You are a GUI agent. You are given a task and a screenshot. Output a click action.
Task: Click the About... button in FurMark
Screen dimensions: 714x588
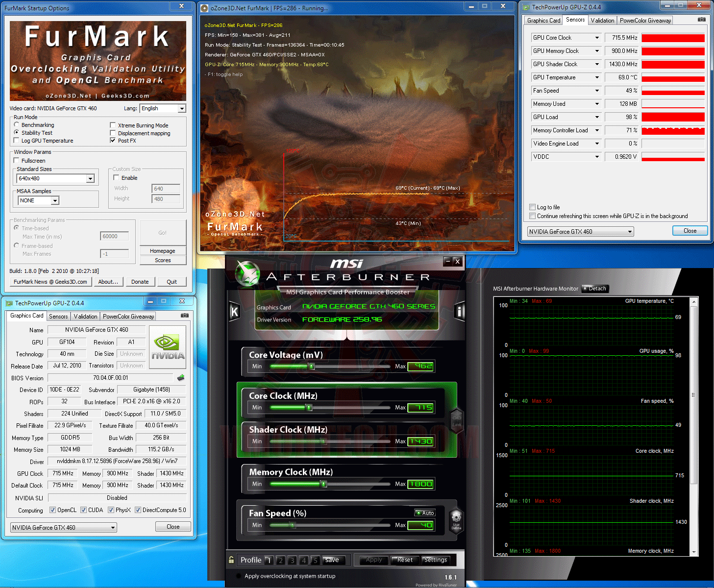[x=108, y=282]
